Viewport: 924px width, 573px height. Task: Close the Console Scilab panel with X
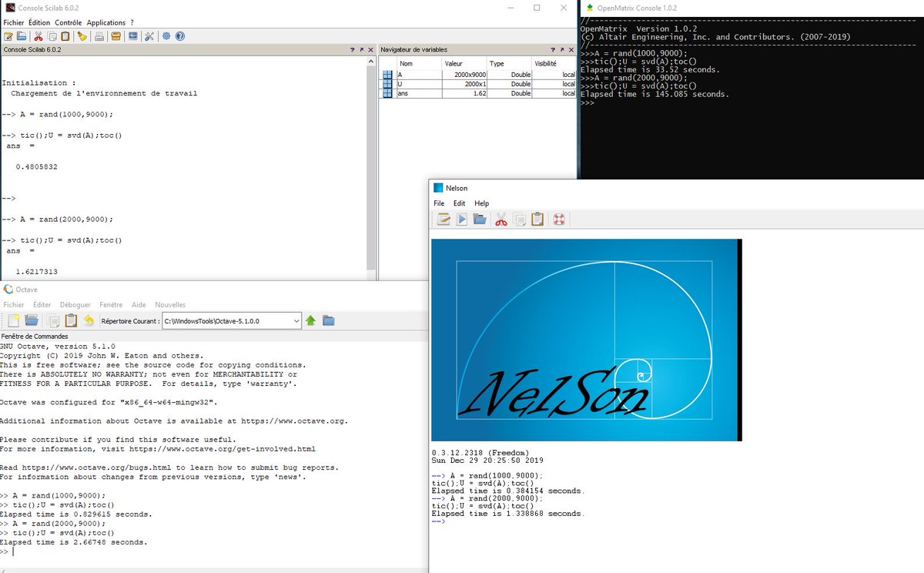(370, 49)
